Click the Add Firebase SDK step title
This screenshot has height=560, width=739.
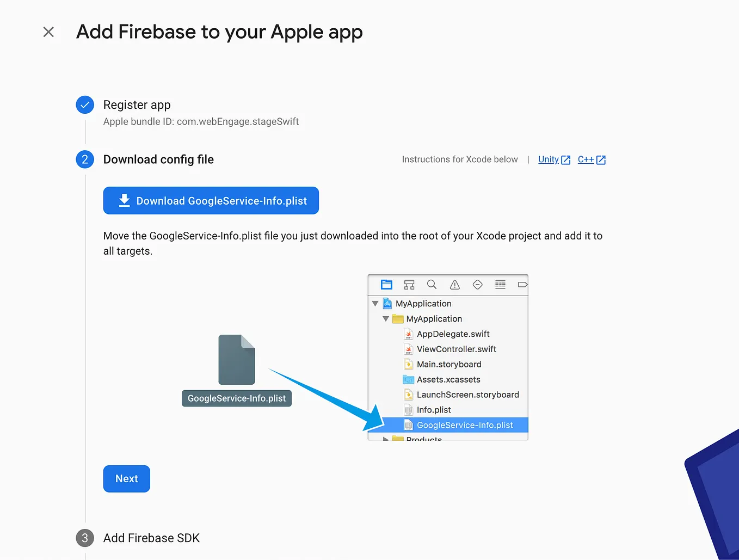coord(151,538)
